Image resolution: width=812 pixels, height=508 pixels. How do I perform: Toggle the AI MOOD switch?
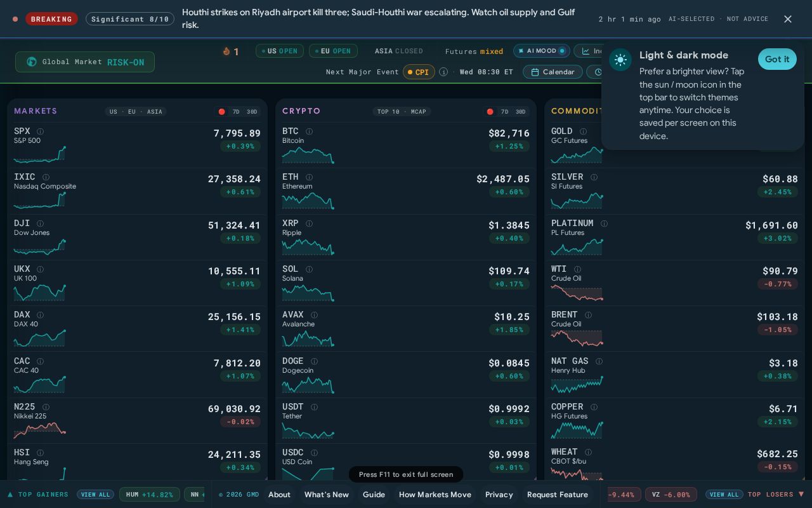(541, 51)
